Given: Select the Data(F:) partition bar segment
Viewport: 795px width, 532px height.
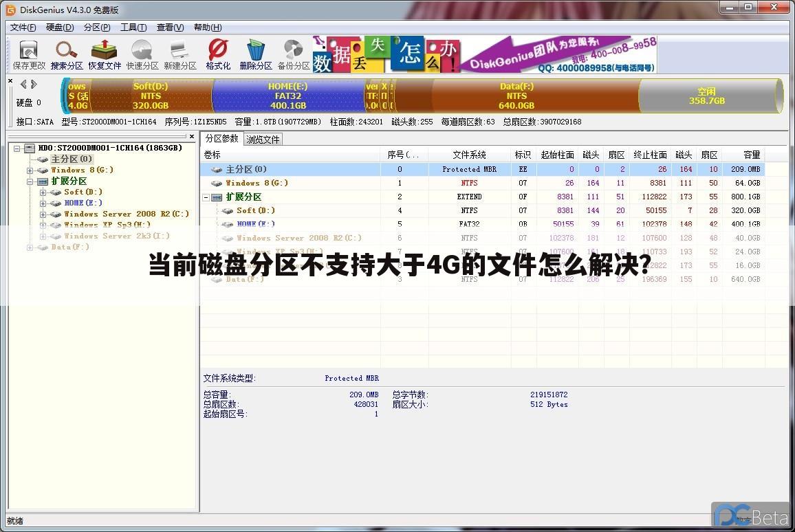Looking at the screenshot, I should (x=516, y=96).
